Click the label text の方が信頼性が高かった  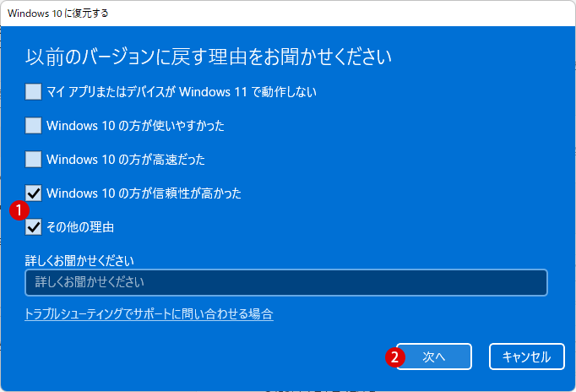point(180,193)
